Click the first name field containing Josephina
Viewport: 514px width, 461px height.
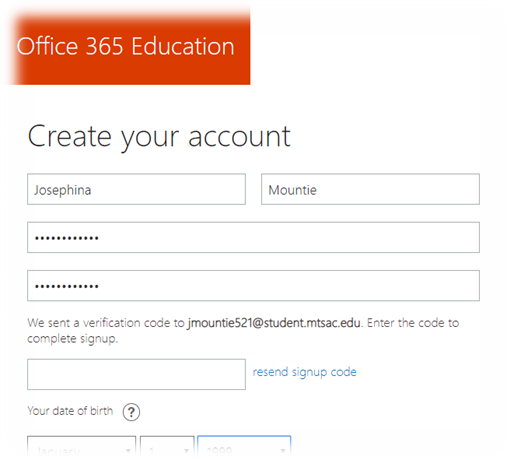pyautogui.click(x=136, y=189)
